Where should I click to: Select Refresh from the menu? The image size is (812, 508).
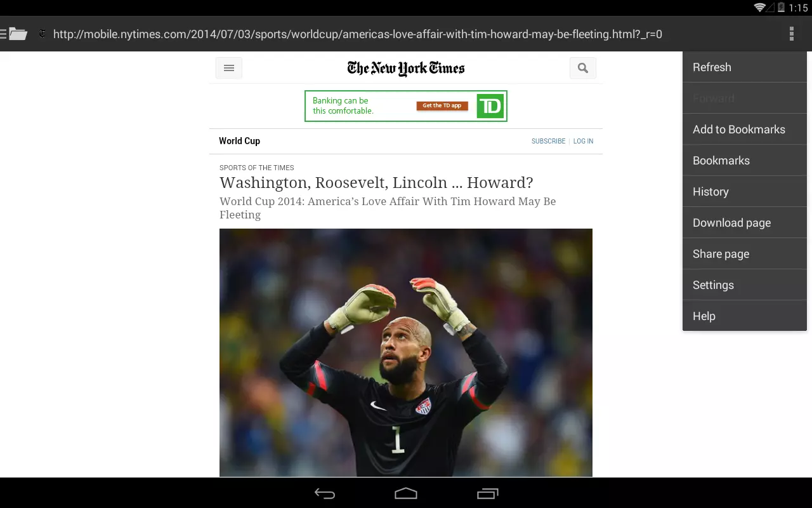point(745,67)
